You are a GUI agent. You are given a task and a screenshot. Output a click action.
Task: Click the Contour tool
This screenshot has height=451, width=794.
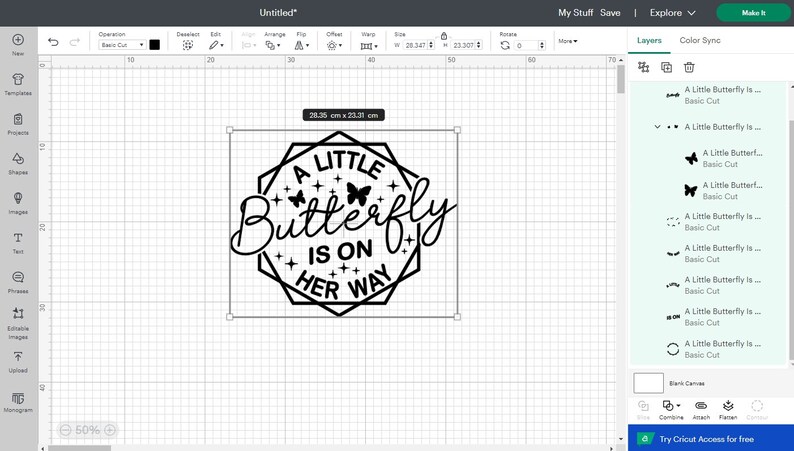tap(757, 409)
